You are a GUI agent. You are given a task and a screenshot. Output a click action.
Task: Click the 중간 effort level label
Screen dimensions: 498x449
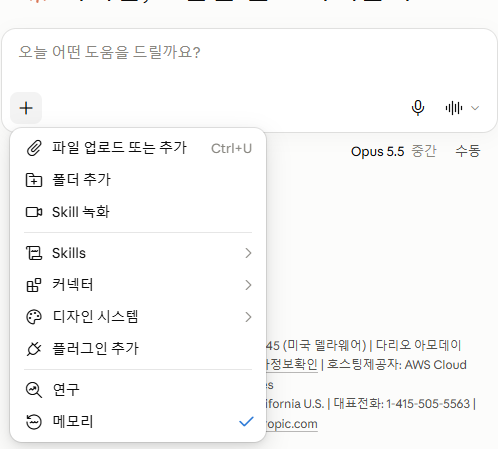click(x=424, y=151)
